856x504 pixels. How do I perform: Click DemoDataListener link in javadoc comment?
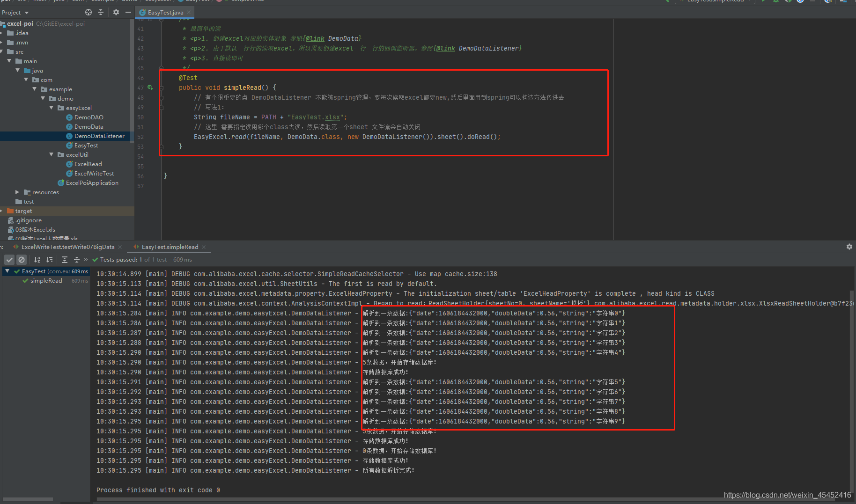point(489,48)
